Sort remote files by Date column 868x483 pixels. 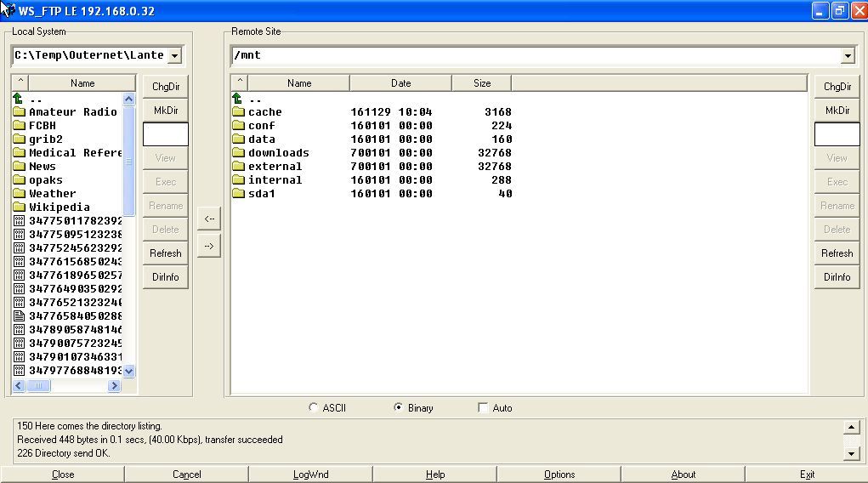point(400,83)
